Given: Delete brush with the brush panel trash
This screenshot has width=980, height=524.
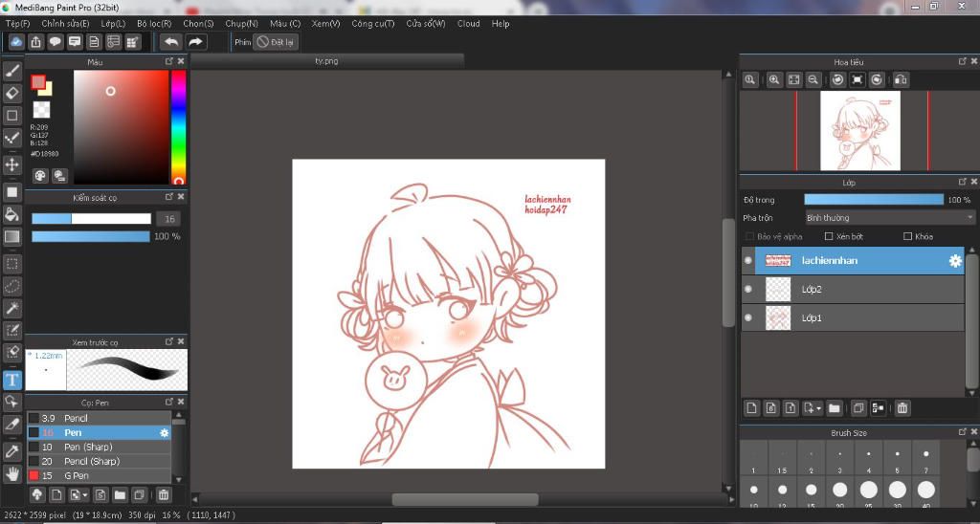Looking at the screenshot, I should point(163,495).
